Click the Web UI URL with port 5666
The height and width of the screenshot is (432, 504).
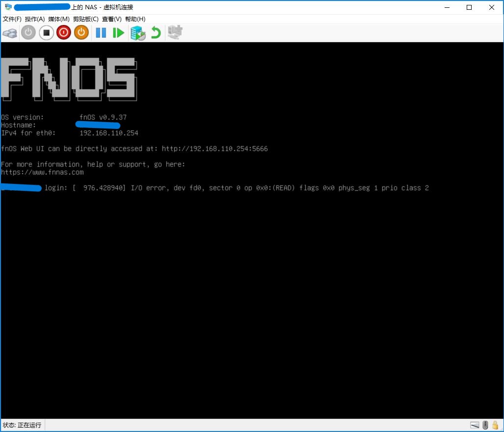coord(215,149)
